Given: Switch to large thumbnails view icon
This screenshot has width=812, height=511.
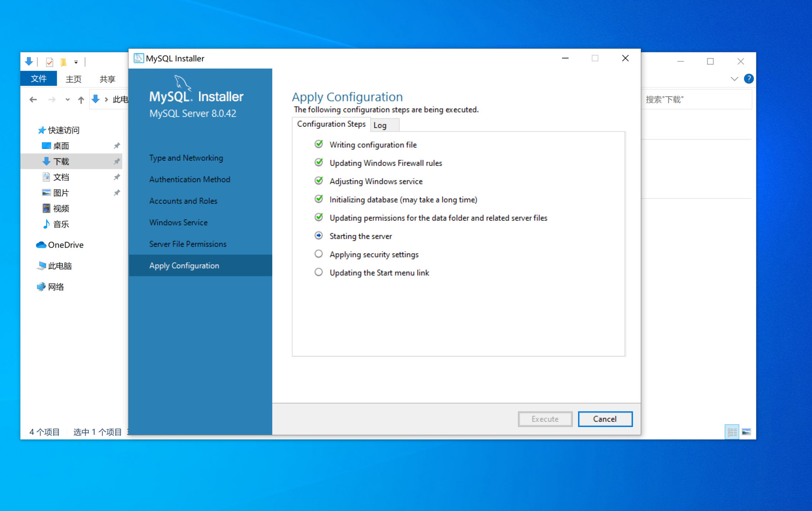Looking at the screenshot, I should (746, 432).
